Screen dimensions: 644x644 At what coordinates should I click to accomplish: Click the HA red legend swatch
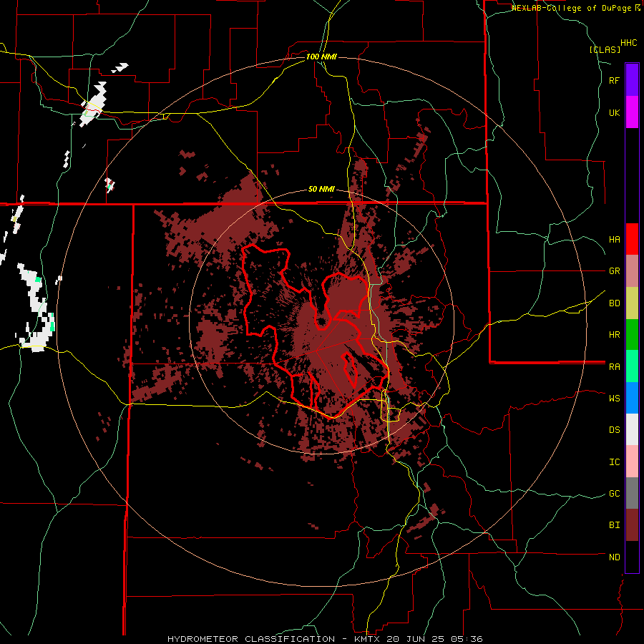click(x=632, y=239)
